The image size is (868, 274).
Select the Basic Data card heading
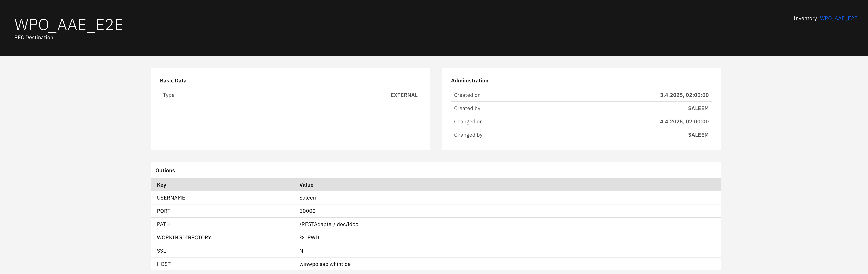pyautogui.click(x=173, y=81)
